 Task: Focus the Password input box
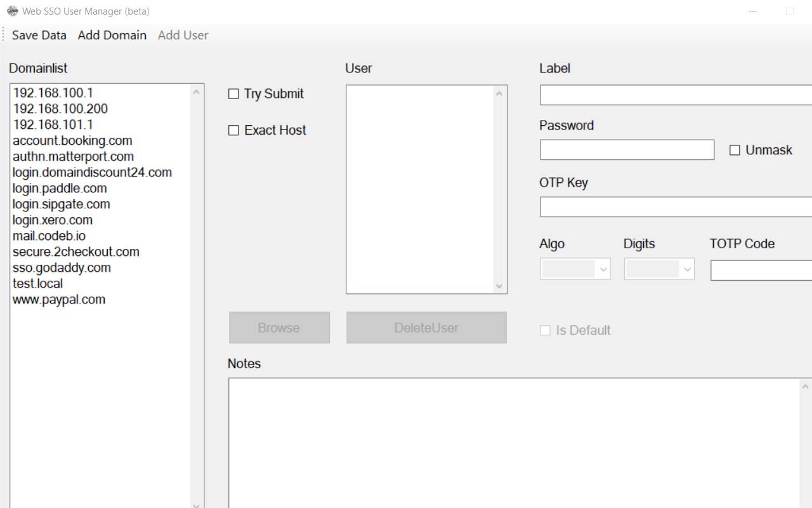[x=627, y=150]
